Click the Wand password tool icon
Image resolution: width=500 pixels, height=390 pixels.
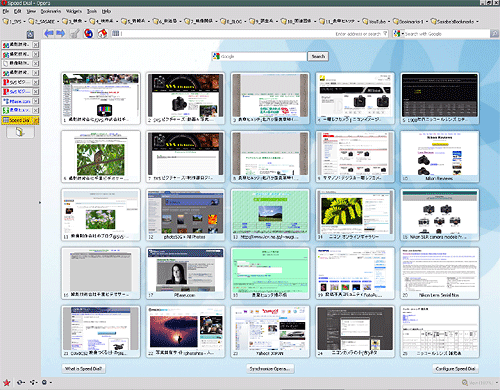[x=75, y=33]
